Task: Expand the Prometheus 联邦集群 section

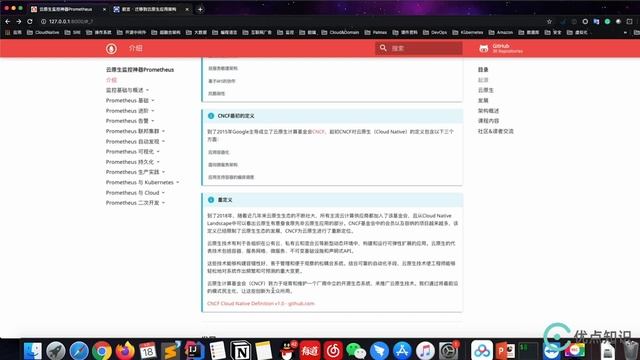Action: click(x=136, y=131)
